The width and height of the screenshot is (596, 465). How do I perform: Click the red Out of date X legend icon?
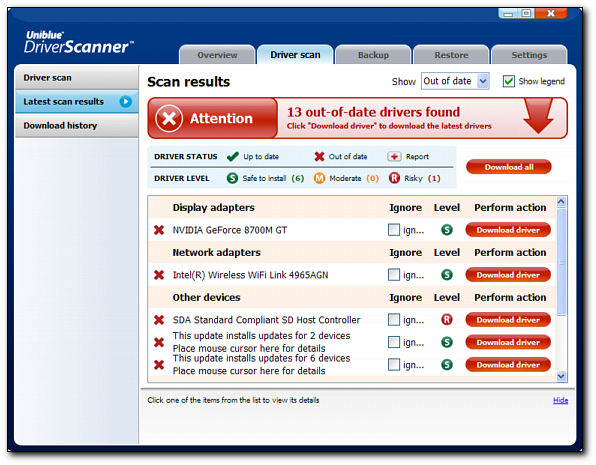pos(319,156)
